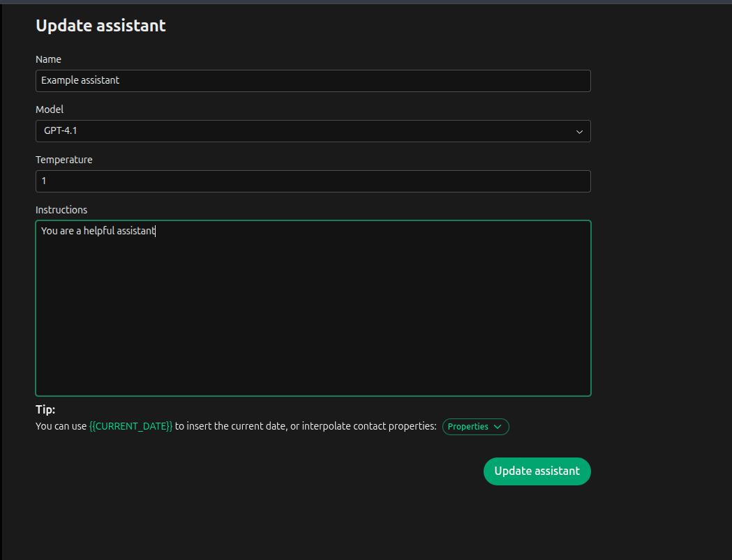Open the Model dropdown
The height and width of the screenshot is (560, 732).
click(313, 131)
